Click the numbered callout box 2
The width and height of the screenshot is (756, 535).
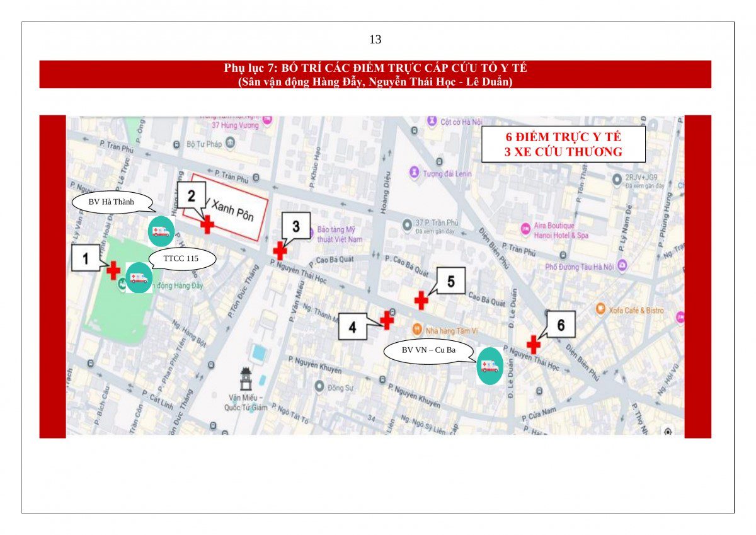192,195
